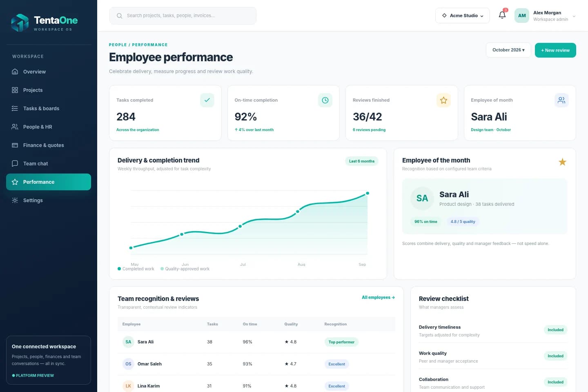The width and height of the screenshot is (588, 392).
Task: Open Settings in the sidebar
Action: [49, 200]
